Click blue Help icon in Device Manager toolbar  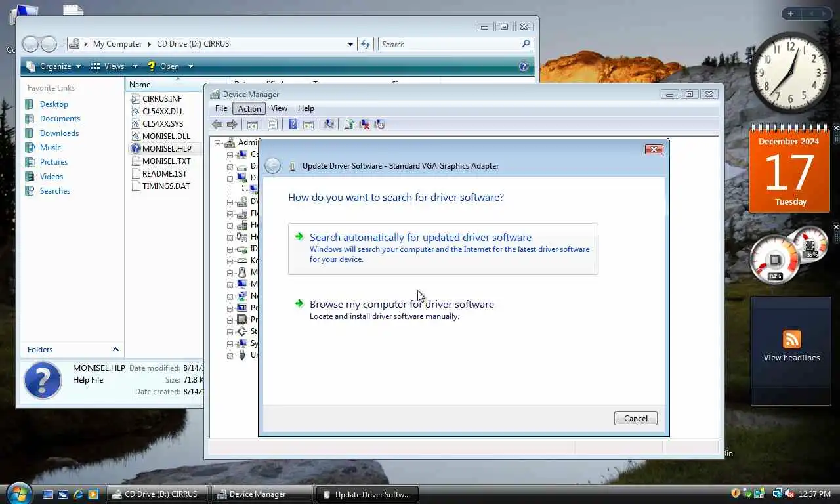(293, 124)
